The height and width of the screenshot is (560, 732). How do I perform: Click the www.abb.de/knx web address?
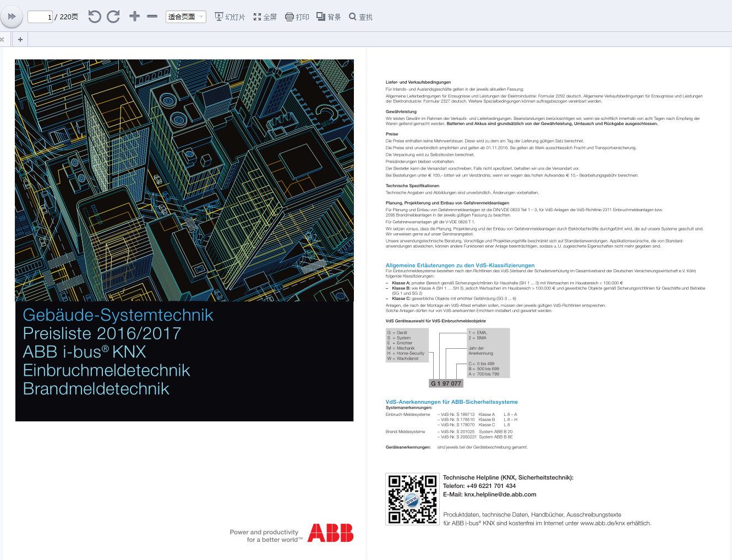coord(602,523)
